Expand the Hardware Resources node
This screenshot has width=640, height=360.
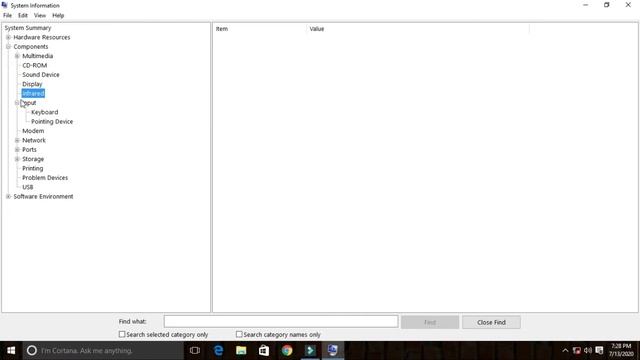pyautogui.click(x=8, y=37)
